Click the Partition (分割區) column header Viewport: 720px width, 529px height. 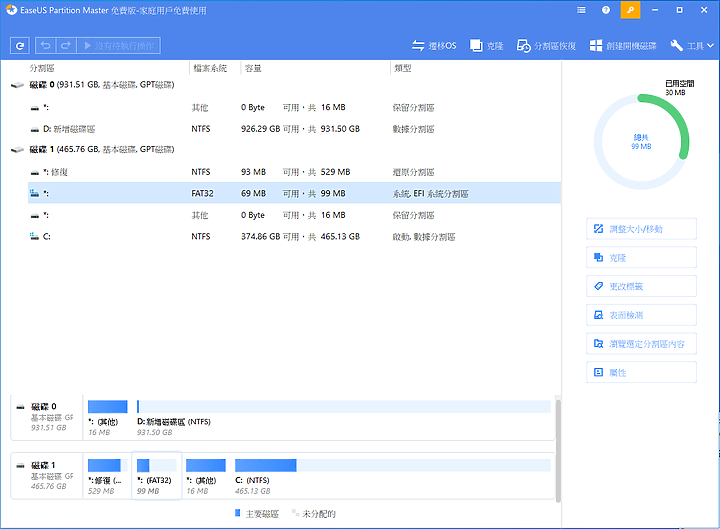pyautogui.click(x=42, y=68)
